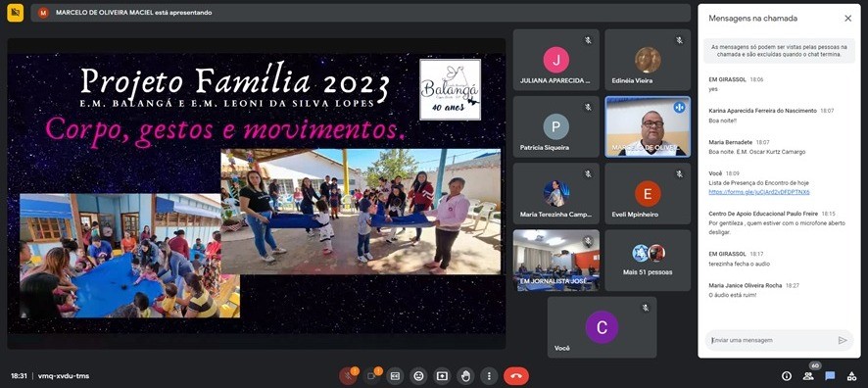Click the message 'terezinha fecha o audio'
868x388 pixels.
click(x=739, y=264)
